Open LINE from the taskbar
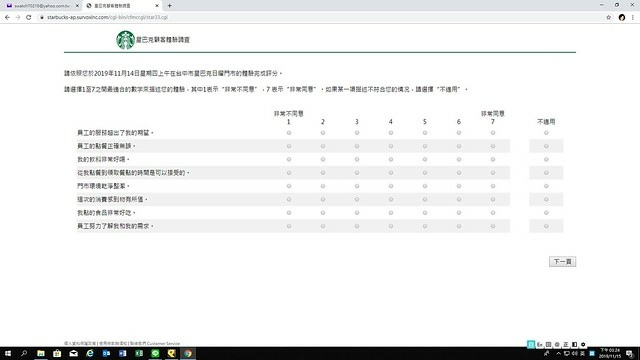The width and height of the screenshot is (640, 360). pyautogui.click(x=155, y=353)
